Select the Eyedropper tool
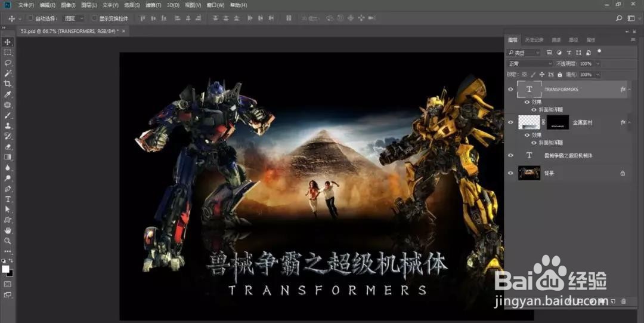Screen dimensions: 644x323 coord(7,94)
